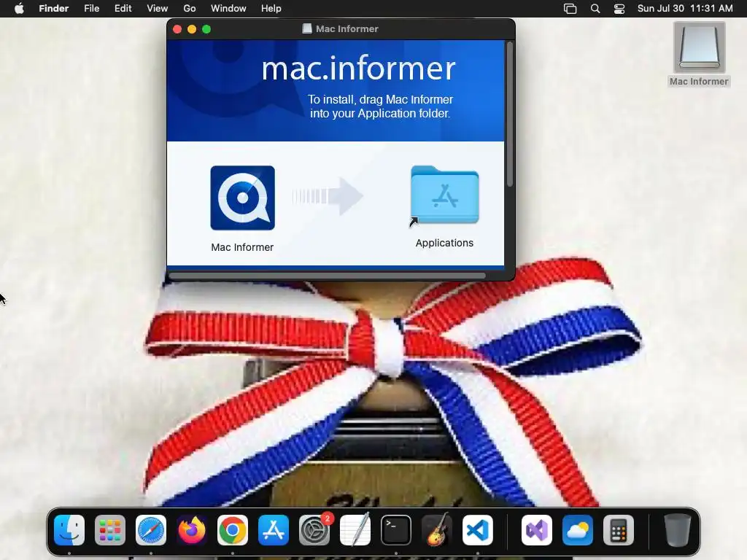747x560 pixels.
Task: Select the Mac Informer app icon in installer
Action: tap(242, 198)
